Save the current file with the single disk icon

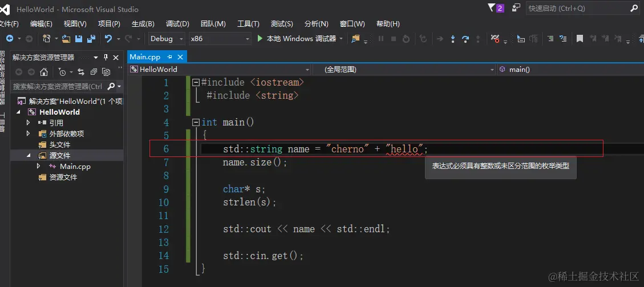point(79,39)
